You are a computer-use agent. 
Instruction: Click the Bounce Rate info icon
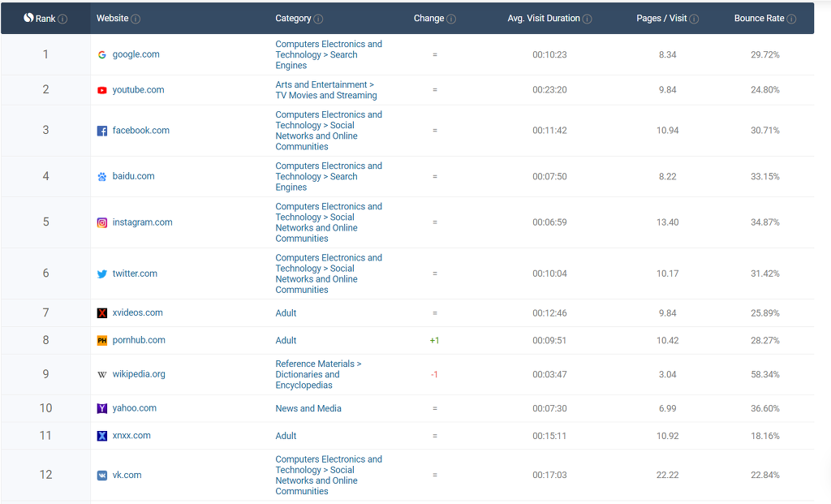tap(791, 19)
